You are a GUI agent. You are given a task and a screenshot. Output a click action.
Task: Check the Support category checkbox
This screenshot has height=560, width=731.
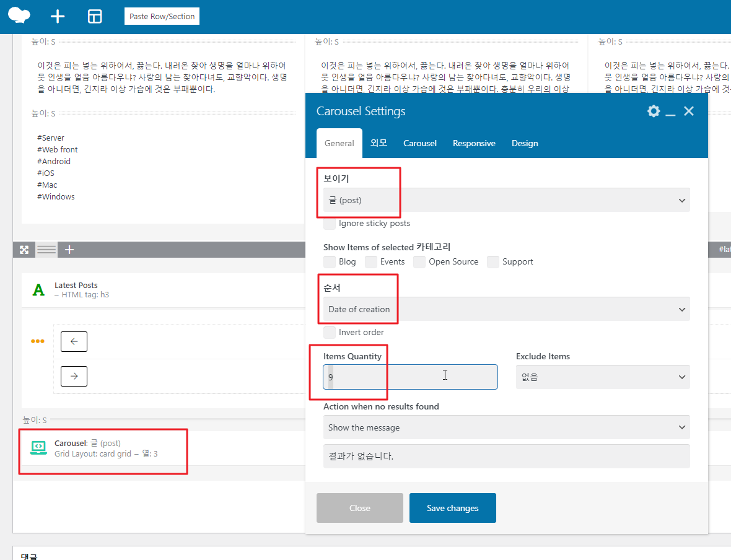pyautogui.click(x=493, y=261)
